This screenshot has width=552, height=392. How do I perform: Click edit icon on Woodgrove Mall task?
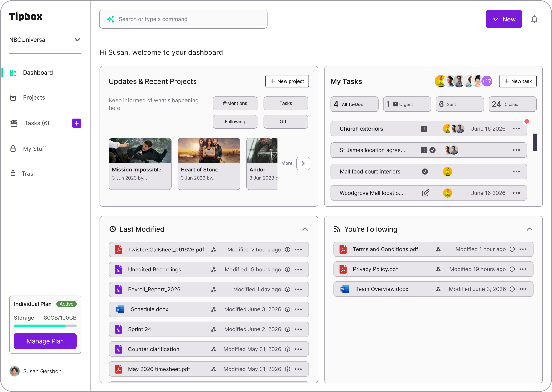tap(425, 193)
